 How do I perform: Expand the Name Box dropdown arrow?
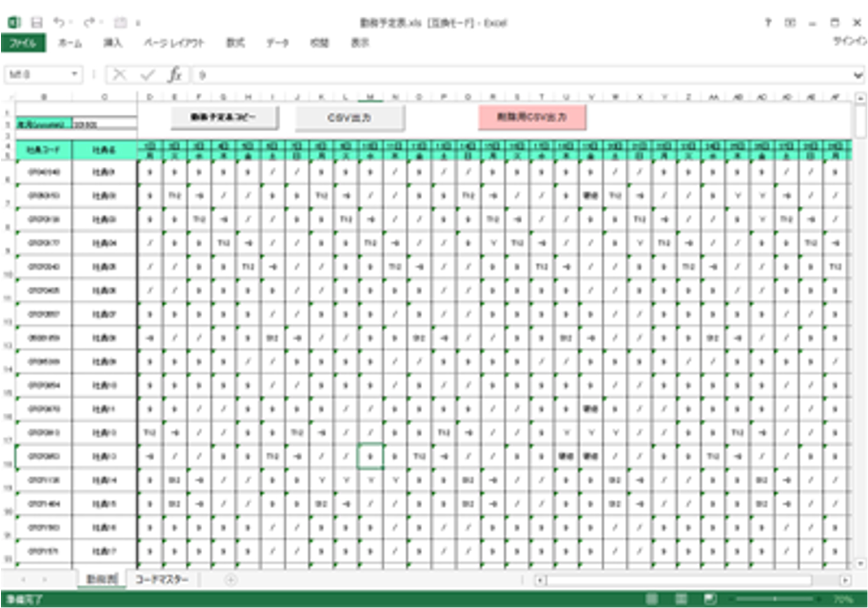75,75
